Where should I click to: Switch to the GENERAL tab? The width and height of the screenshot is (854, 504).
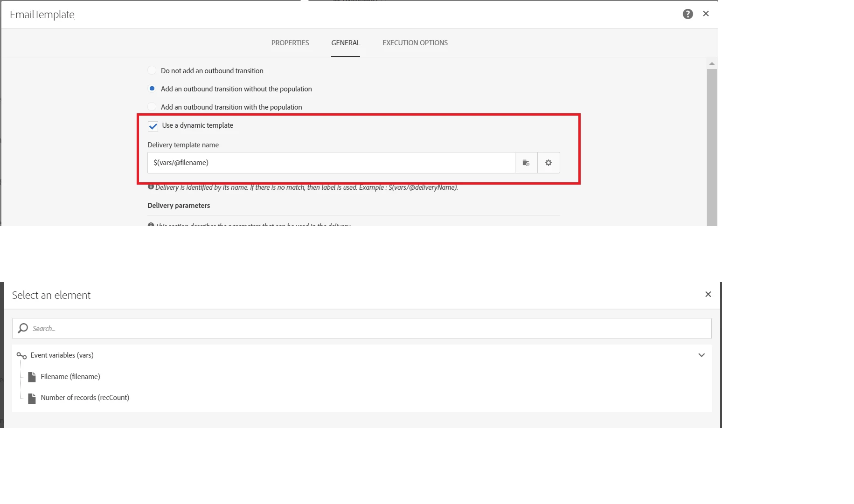point(346,43)
